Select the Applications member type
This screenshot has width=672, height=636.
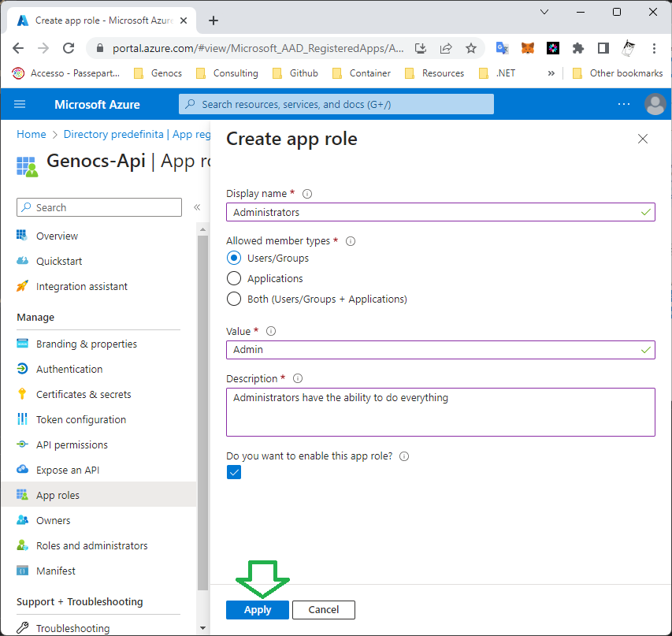(234, 278)
